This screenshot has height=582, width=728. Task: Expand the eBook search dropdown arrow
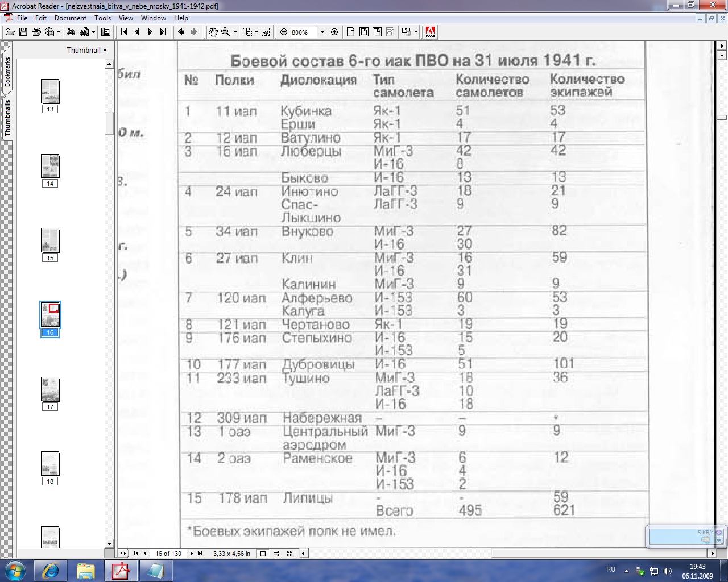tap(93, 32)
